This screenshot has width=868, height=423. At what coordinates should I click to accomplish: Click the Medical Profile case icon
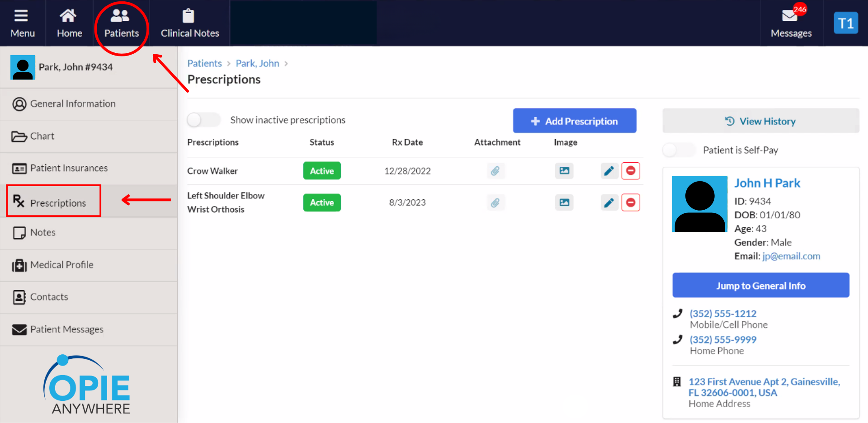[19, 265]
